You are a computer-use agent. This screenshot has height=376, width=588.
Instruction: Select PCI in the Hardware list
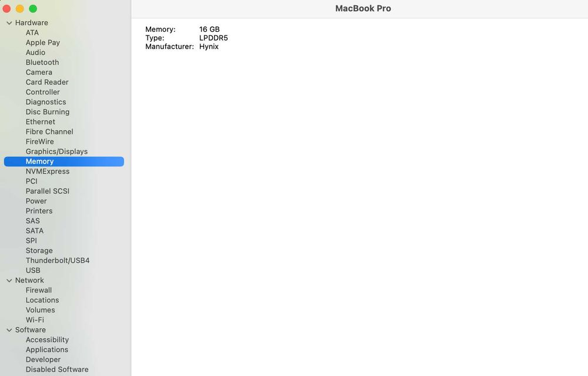(x=32, y=181)
